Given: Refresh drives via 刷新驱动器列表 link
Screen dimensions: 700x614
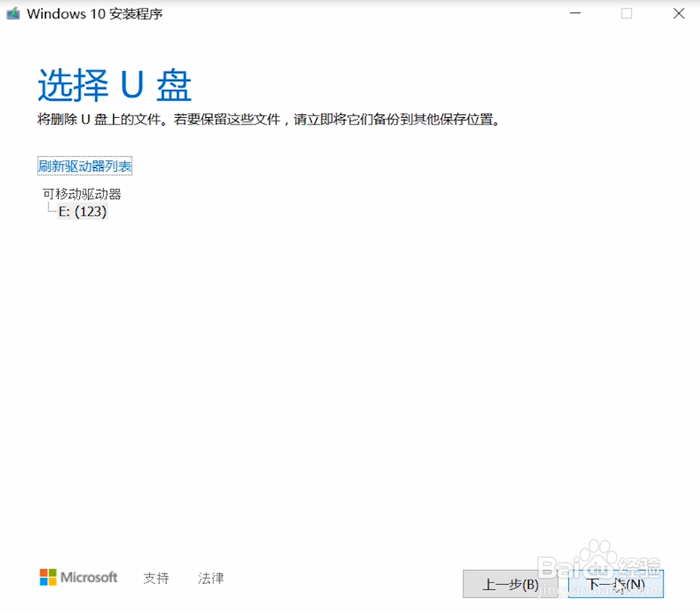Looking at the screenshot, I should coord(83,166).
